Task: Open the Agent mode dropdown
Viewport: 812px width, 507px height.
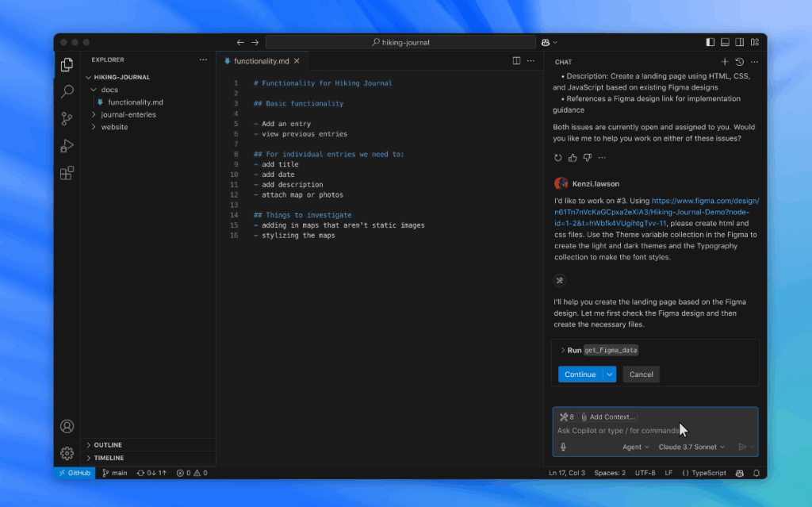Action: click(x=635, y=447)
